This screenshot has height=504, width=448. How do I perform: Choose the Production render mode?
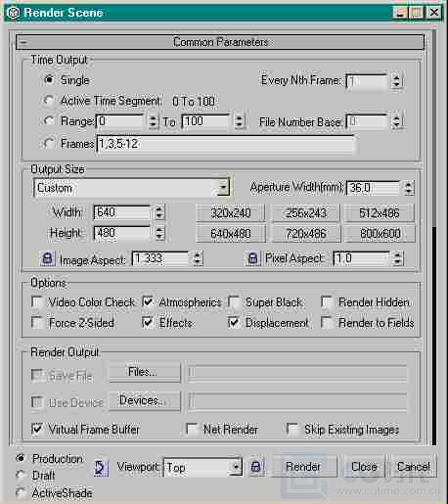[21, 458]
